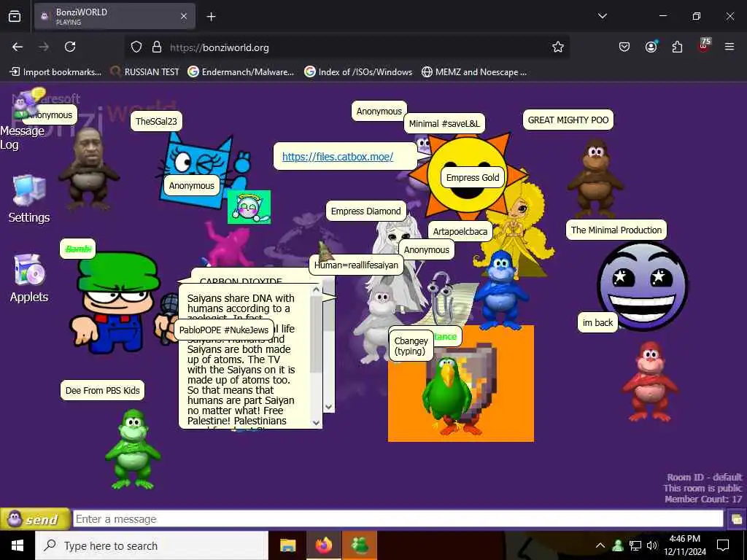The image size is (747, 560).
Task: Click the Artapoelcbaca name tag
Action: (x=460, y=231)
